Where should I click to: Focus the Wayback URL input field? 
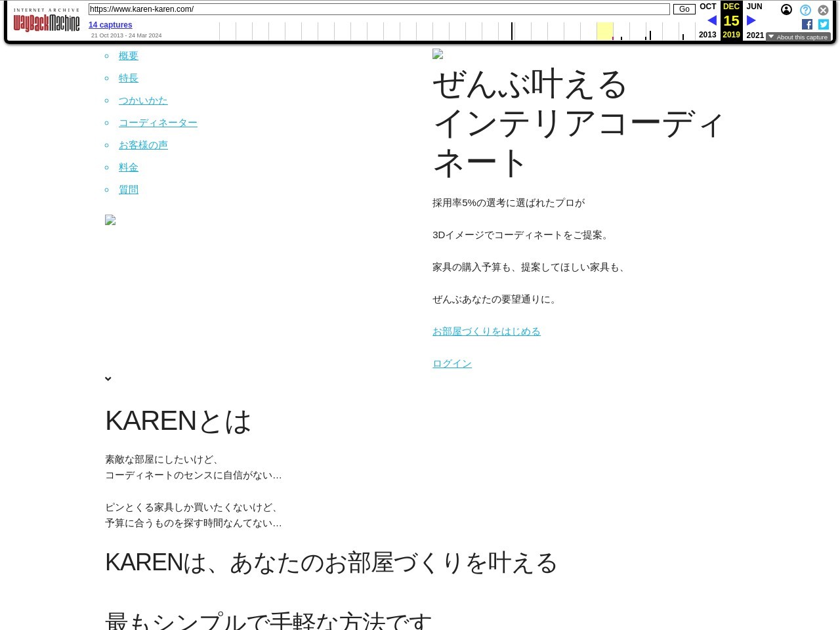point(379,9)
